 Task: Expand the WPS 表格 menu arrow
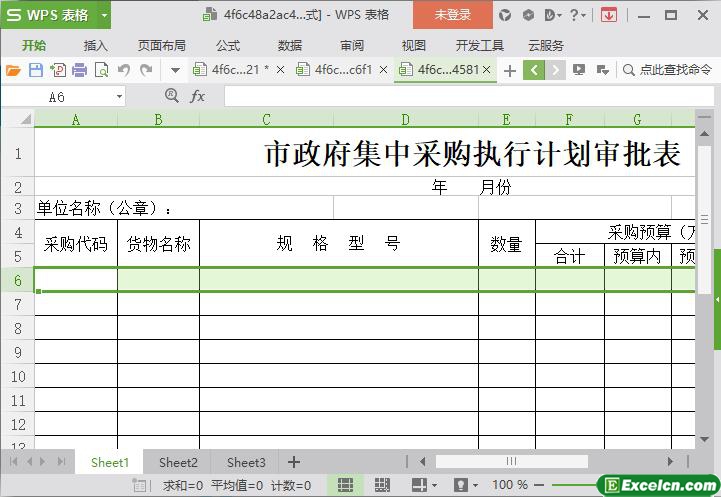coord(104,15)
